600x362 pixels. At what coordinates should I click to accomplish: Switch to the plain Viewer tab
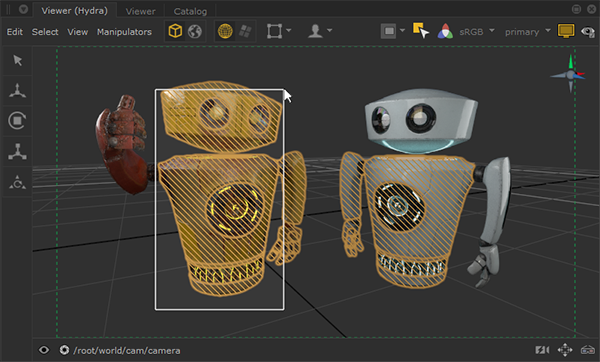pyautogui.click(x=140, y=11)
